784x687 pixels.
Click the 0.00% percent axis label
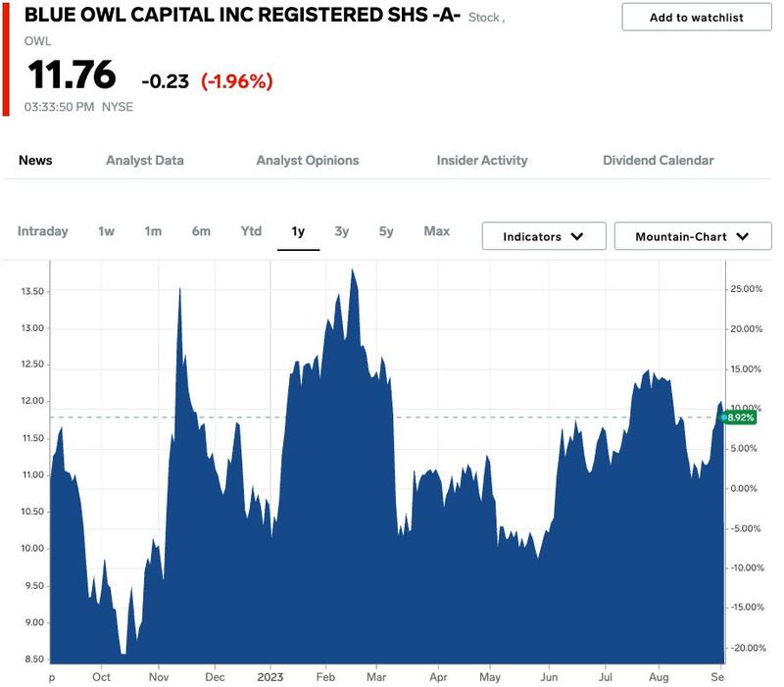744,488
